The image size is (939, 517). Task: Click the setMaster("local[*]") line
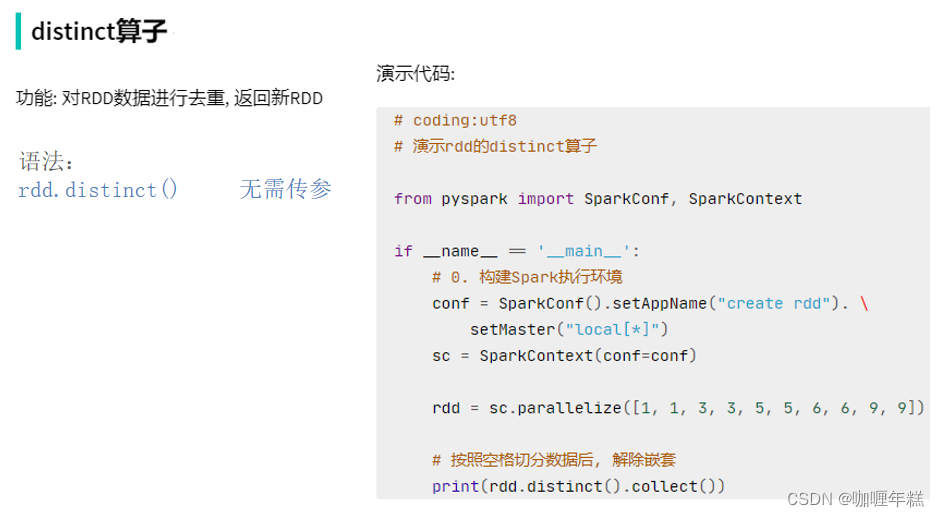(x=569, y=329)
